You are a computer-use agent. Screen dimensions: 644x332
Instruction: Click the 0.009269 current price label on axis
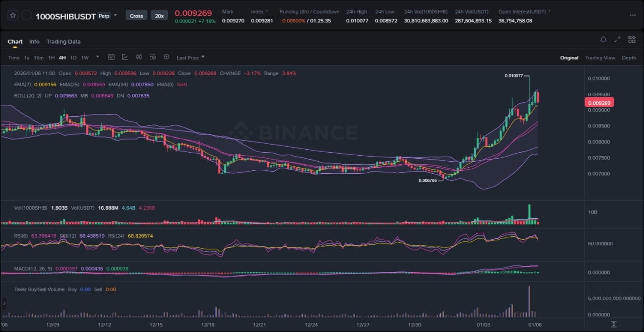click(599, 103)
